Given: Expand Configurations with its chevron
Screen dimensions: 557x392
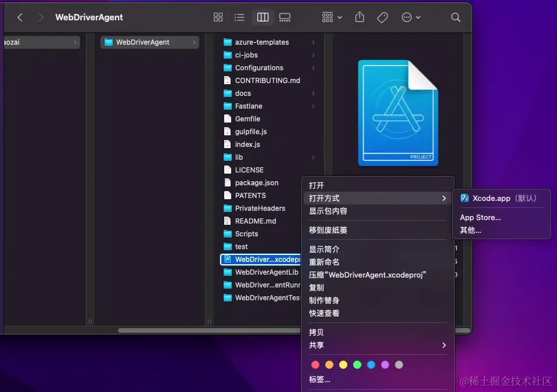Looking at the screenshot, I should click(x=313, y=68).
